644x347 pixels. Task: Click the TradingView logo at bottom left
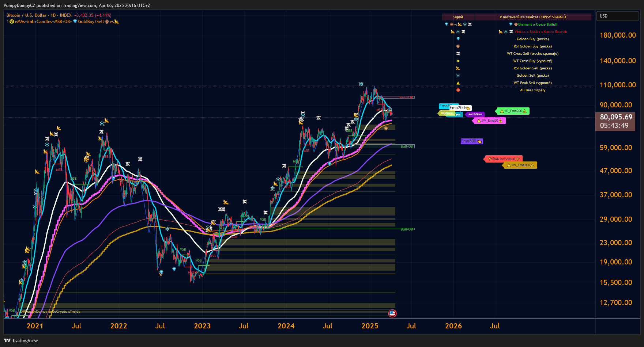21,340
